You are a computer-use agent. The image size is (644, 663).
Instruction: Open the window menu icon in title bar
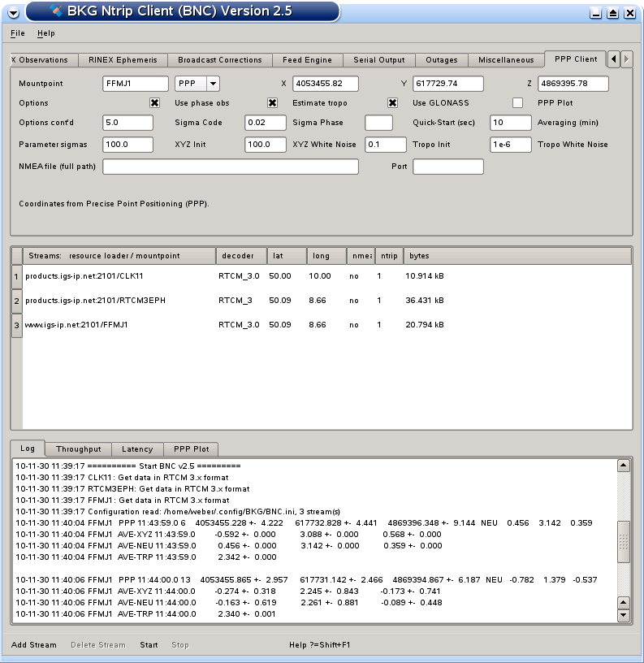tap(12, 12)
